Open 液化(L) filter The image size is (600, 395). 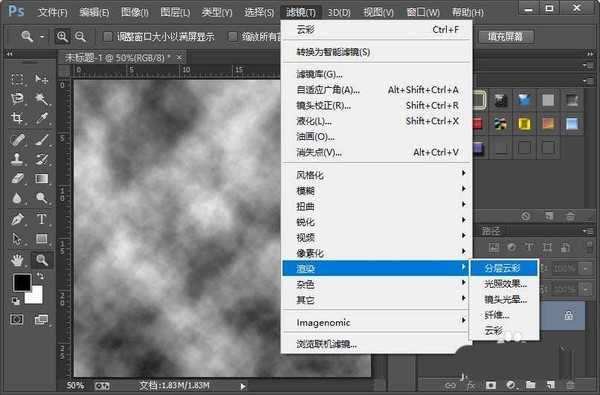pos(377,121)
